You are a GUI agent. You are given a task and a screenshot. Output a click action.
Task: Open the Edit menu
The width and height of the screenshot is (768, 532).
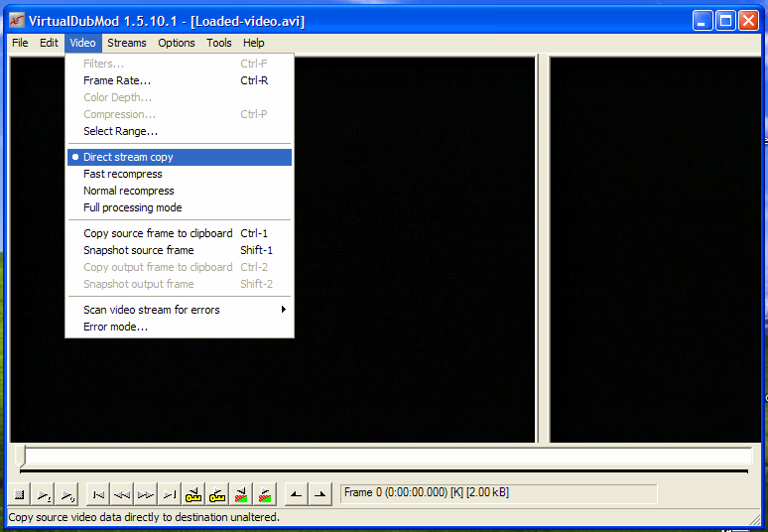pos(49,43)
